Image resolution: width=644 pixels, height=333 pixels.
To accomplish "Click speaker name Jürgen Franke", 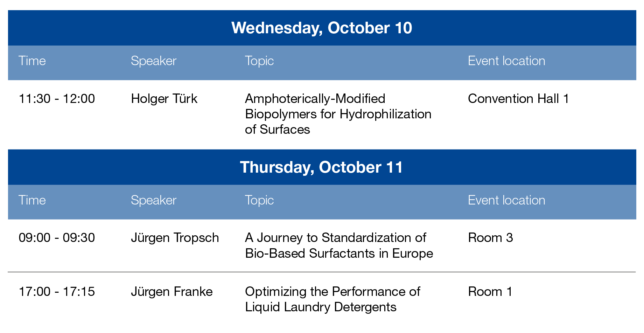I will tap(172, 292).
